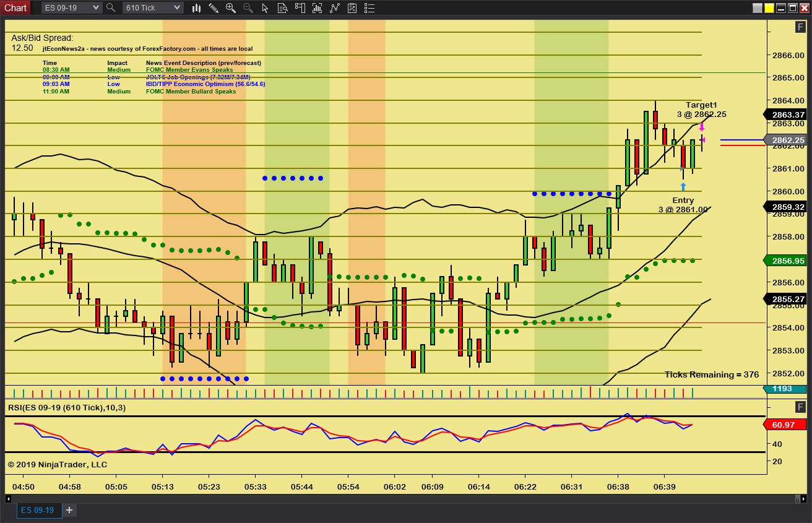The image size is (812, 523).
Task: Click the 06:39 time axis label
Action: (665, 487)
